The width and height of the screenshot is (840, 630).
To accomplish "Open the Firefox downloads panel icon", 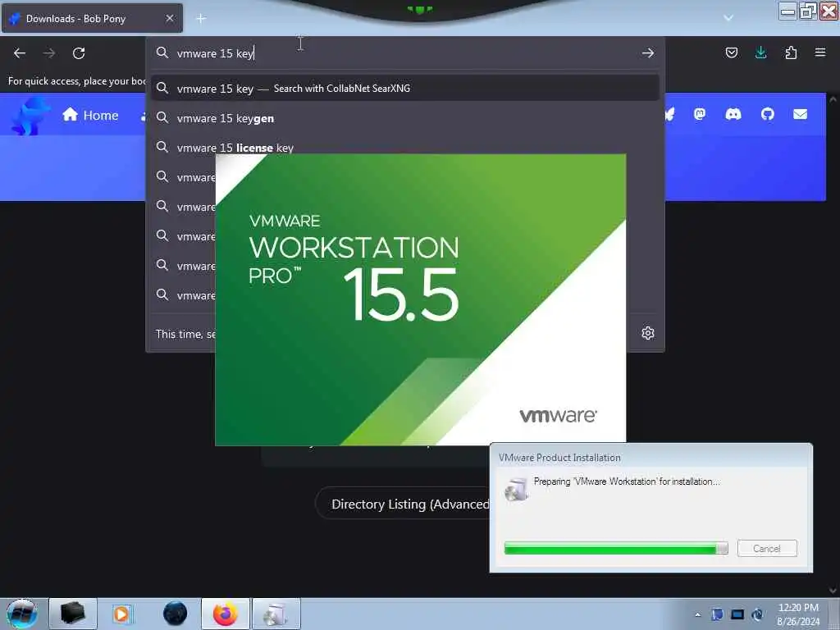I will pyautogui.click(x=760, y=52).
